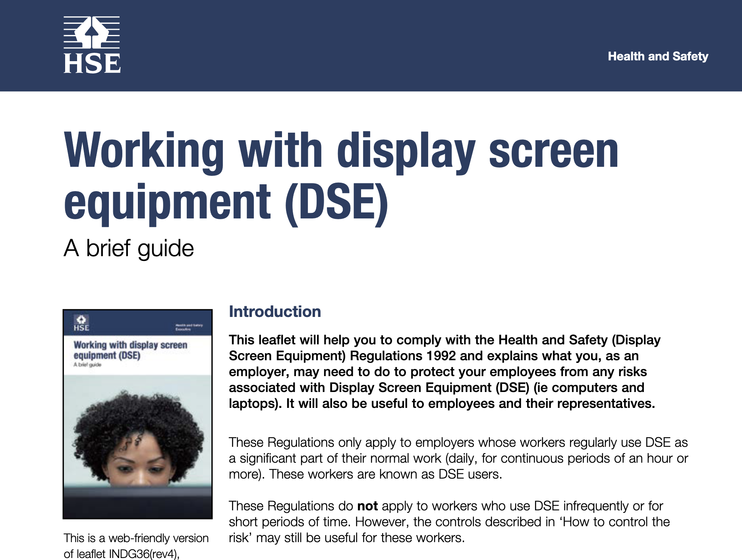This screenshot has height=560, width=742.
Task: Click bold paragraph starting 'This leaflet will help'
Action: pyautogui.click(x=444, y=371)
